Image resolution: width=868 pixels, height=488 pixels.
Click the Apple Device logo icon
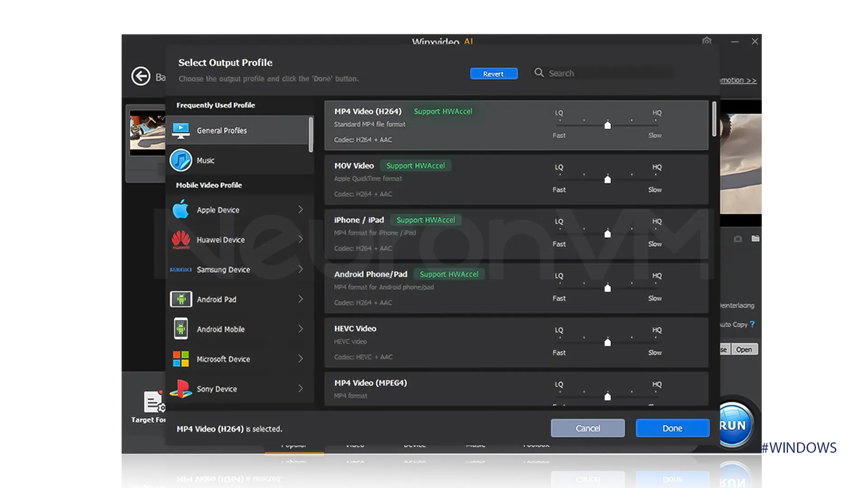coord(181,209)
